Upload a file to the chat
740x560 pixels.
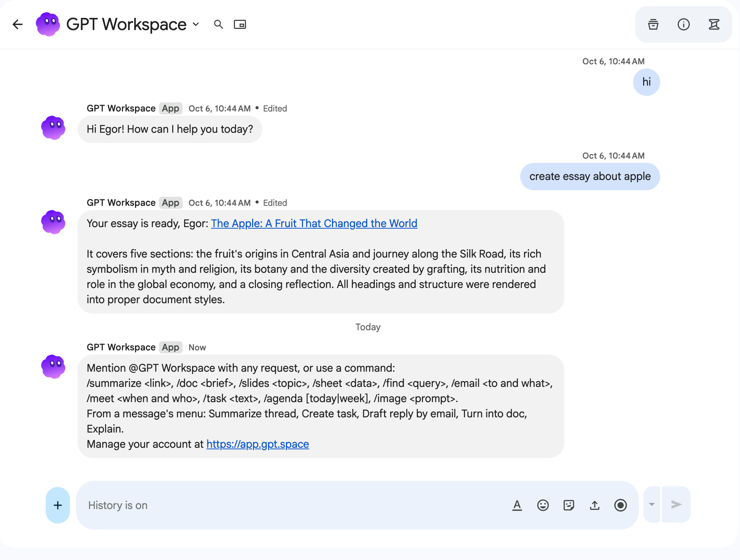595,505
